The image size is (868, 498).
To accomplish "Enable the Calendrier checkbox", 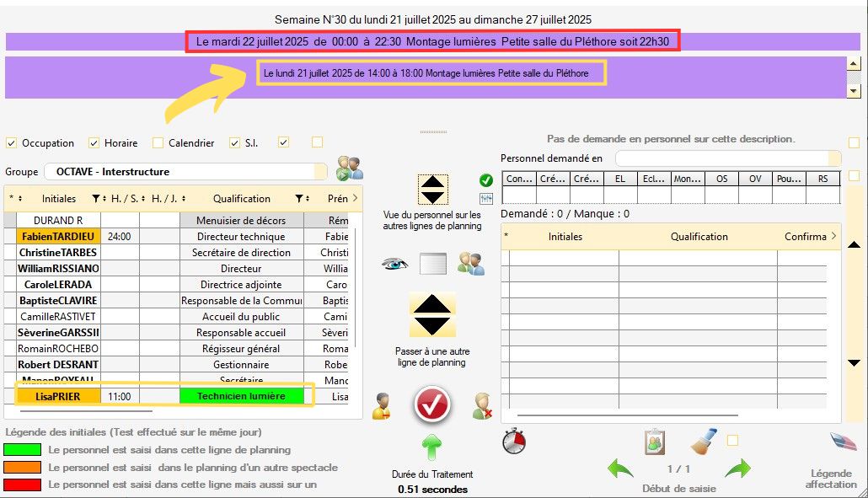I will (x=157, y=143).
